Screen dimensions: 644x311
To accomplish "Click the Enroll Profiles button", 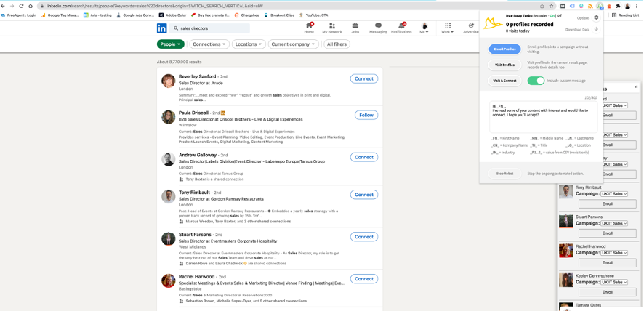I will pyautogui.click(x=504, y=49).
